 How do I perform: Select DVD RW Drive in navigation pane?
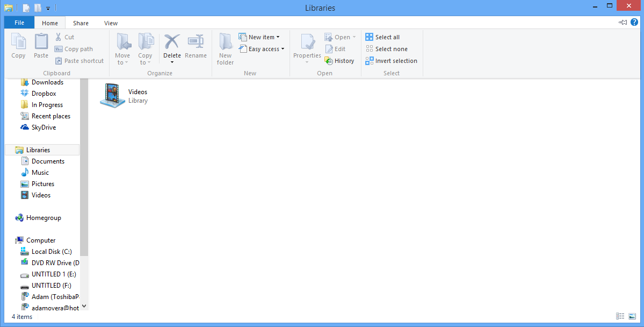point(50,263)
